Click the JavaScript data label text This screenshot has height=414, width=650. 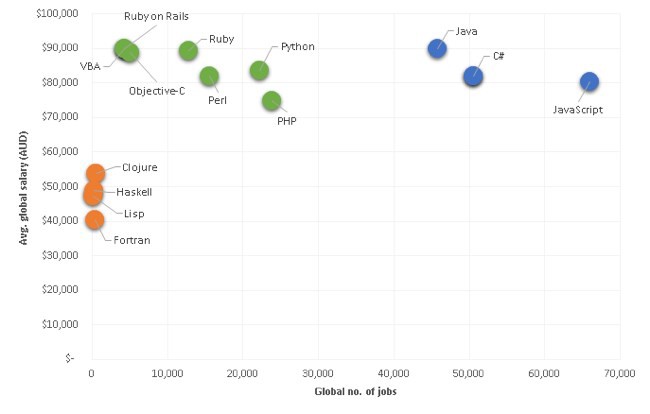(x=578, y=110)
